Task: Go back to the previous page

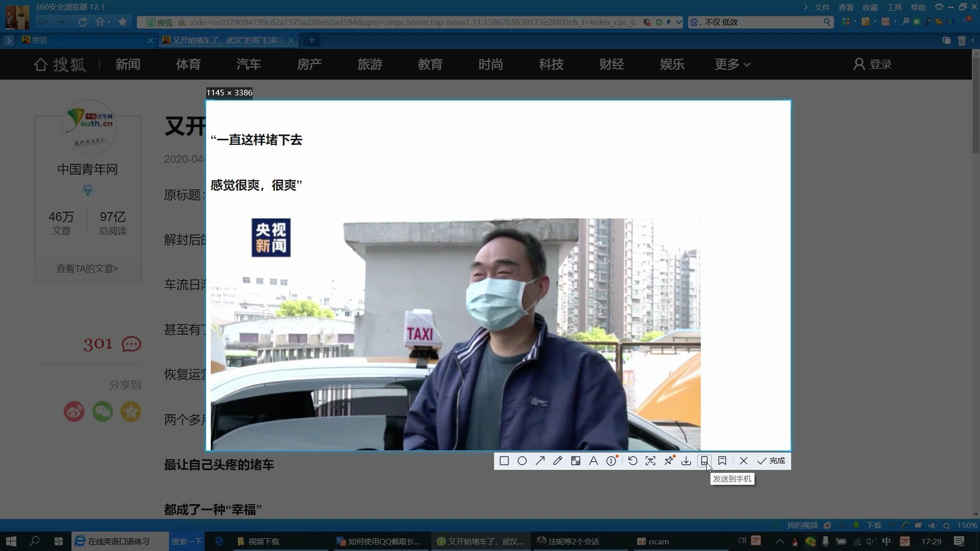Action: 43,22
